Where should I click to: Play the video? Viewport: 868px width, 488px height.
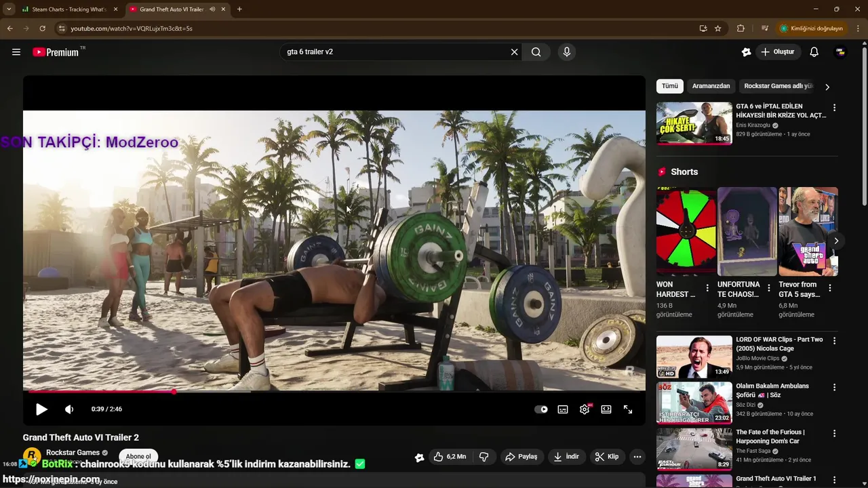tap(41, 409)
